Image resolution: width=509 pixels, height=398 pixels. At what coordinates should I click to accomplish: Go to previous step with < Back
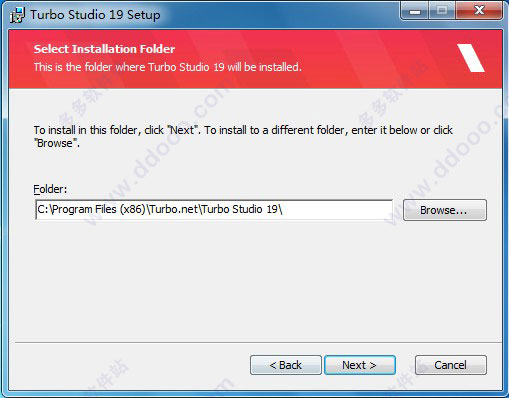click(x=286, y=365)
